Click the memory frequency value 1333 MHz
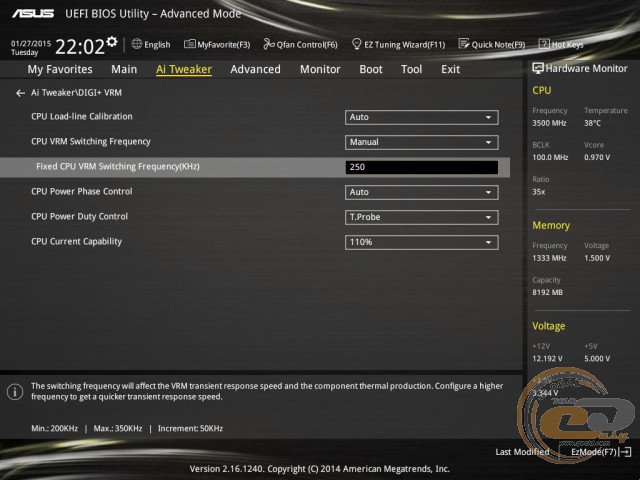 [x=549, y=258]
